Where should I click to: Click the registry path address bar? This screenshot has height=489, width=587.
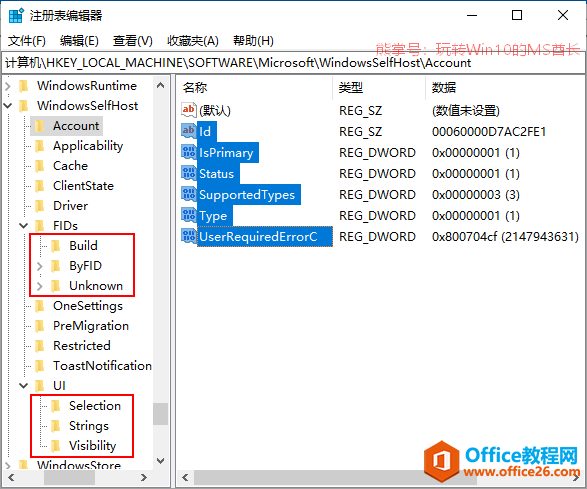tap(293, 63)
